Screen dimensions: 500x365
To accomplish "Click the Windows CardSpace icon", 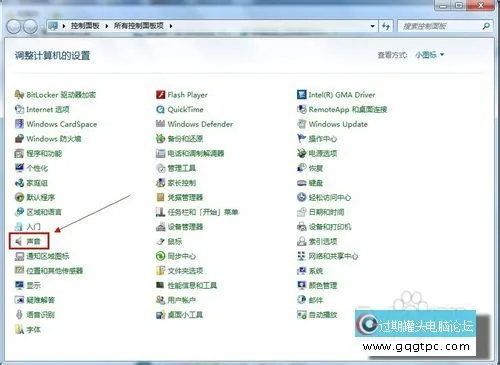I will click(19, 124).
